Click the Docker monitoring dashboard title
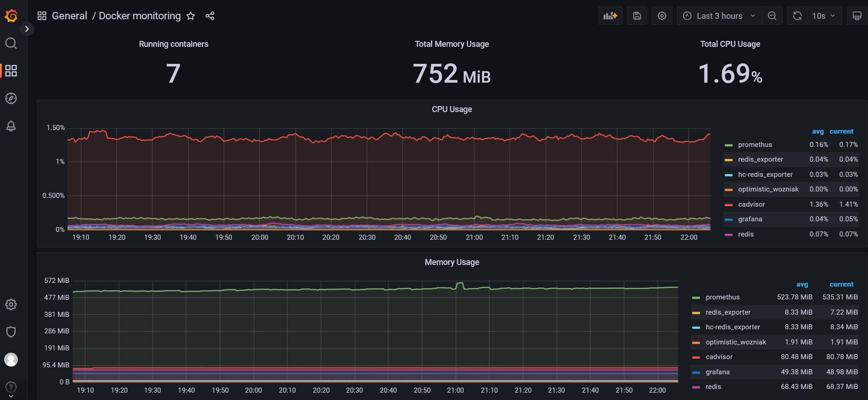The image size is (868, 400). coord(140,16)
